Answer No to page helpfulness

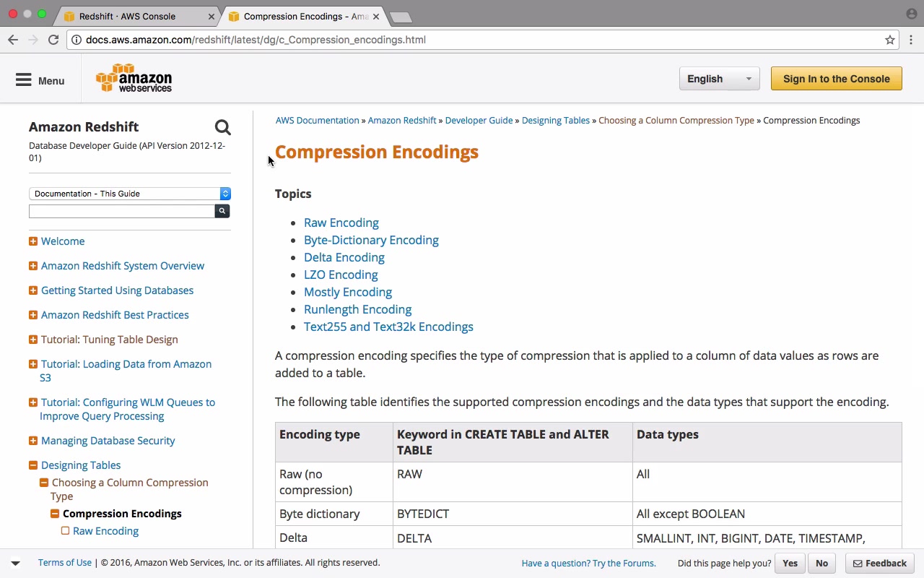821,564
